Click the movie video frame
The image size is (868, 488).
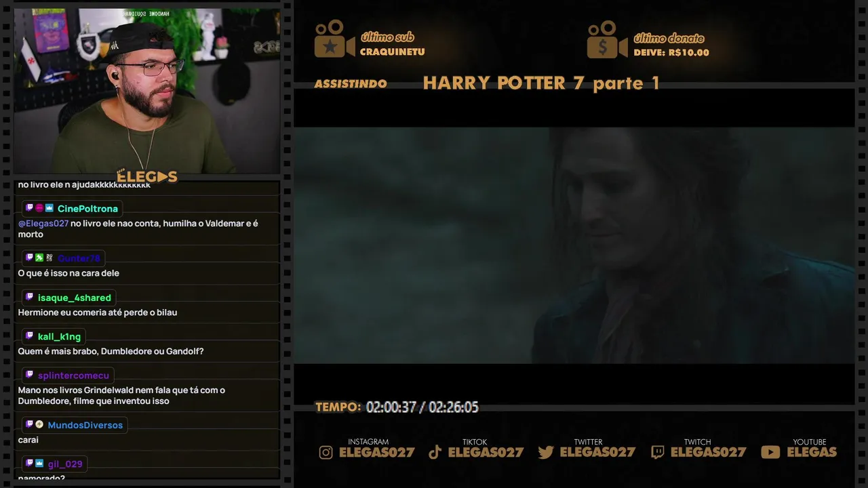click(574, 245)
